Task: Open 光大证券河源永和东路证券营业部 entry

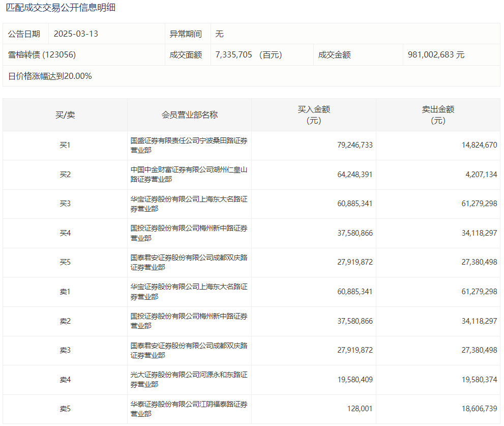Action: 189,380
